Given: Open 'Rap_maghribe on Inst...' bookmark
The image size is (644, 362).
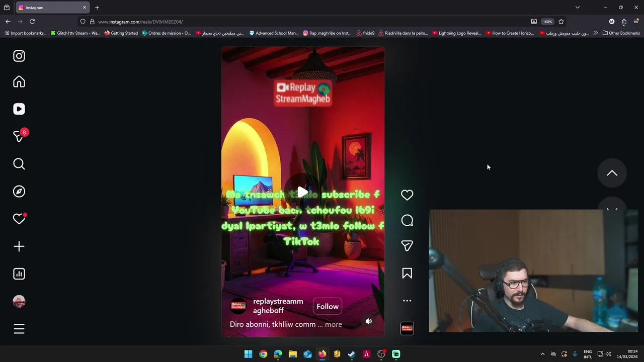Looking at the screenshot, I should pos(327,33).
